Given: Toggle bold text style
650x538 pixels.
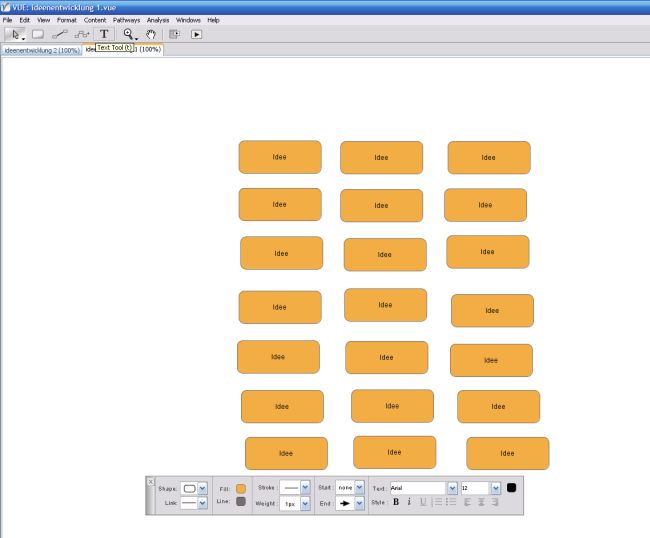Looking at the screenshot, I should coord(396,502).
